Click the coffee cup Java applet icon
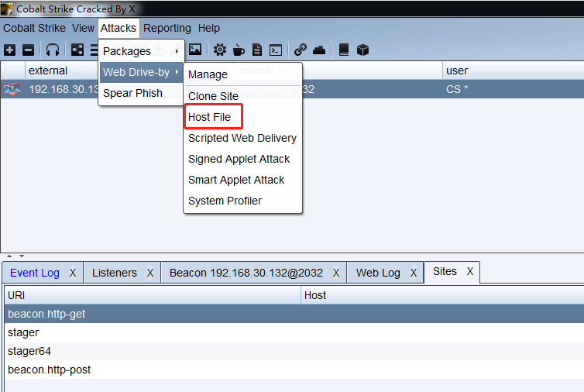 [239, 50]
